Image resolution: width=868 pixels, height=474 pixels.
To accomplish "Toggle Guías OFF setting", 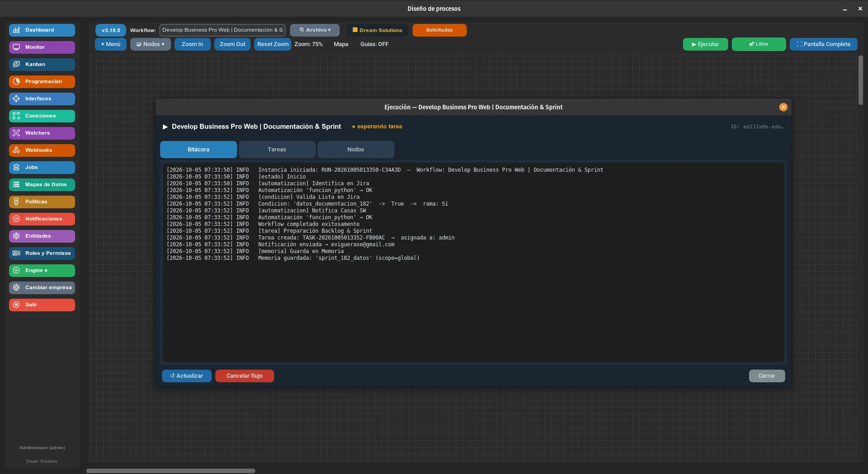I will (x=375, y=44).
